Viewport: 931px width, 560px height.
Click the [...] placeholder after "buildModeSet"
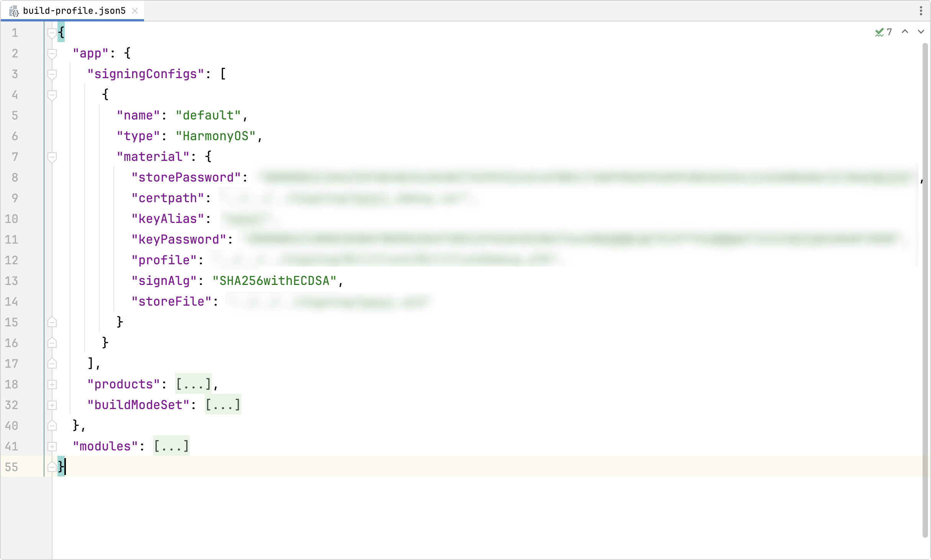pos(223,405)
